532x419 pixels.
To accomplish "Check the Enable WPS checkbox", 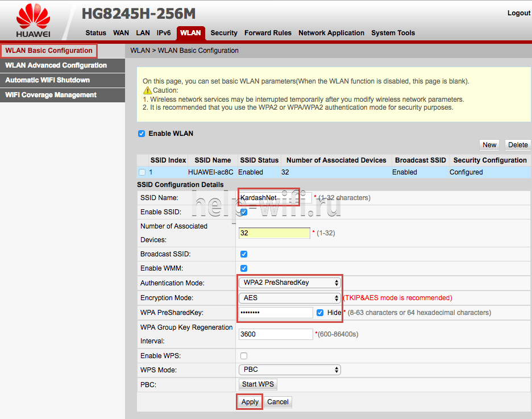I will 244,356.
